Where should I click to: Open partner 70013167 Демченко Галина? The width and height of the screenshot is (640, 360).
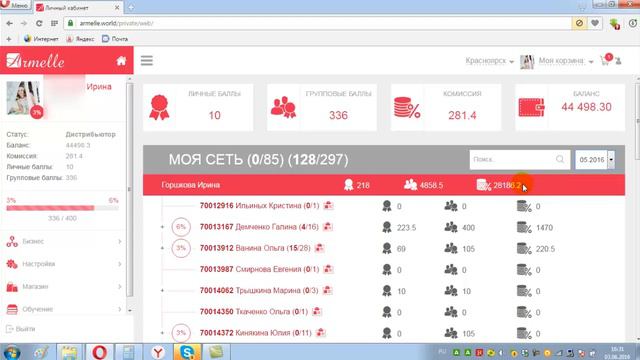point(259,227)
